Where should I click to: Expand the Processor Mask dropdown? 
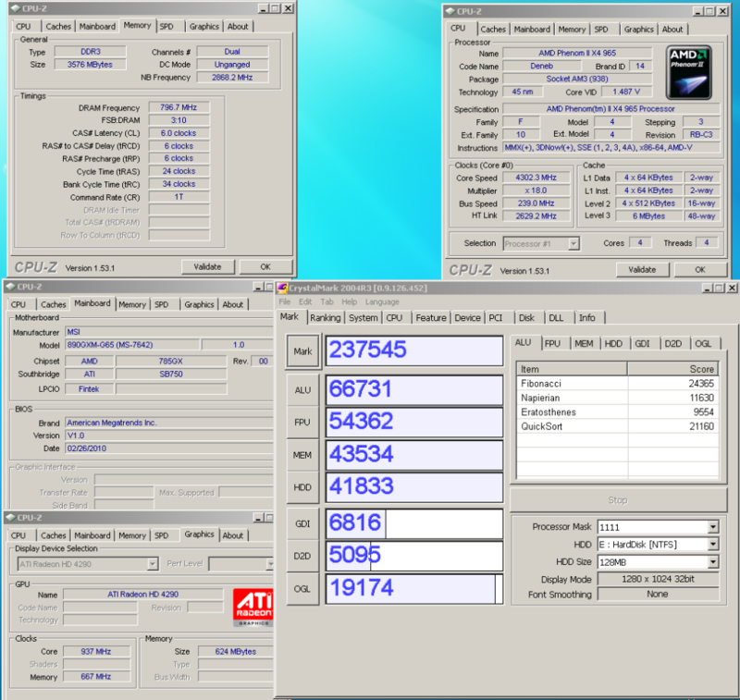[x=712, y=527]
